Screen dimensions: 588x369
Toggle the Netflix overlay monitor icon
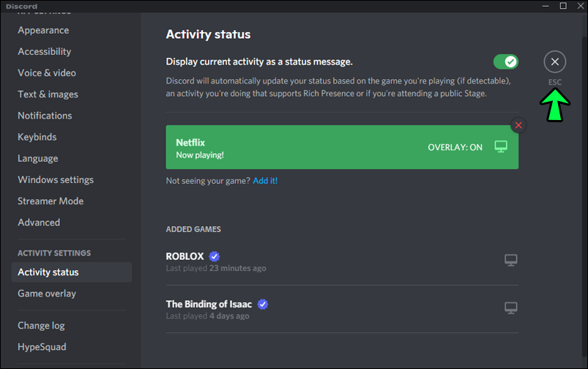point(501,146)
